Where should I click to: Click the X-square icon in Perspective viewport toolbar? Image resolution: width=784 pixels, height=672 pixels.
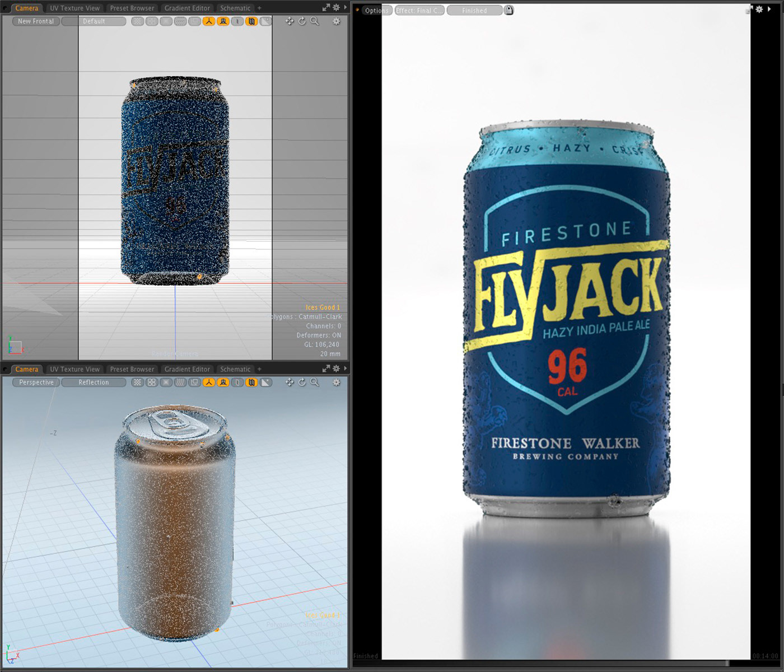click(x=166, y=382)
